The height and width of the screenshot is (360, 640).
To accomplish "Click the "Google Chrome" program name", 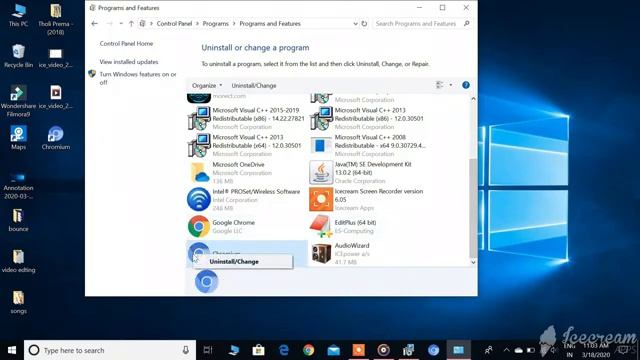I will point(233,222).
